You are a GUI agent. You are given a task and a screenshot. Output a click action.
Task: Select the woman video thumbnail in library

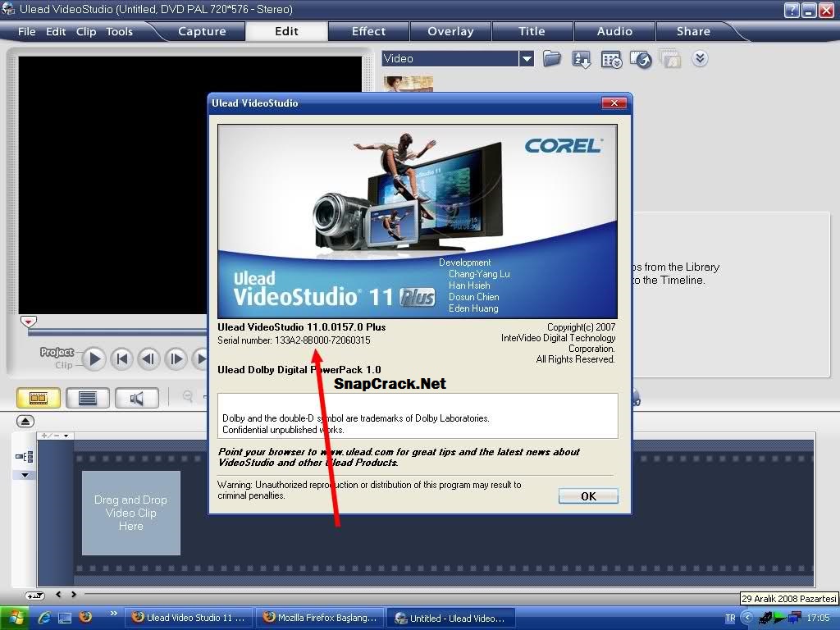point(409,83)
